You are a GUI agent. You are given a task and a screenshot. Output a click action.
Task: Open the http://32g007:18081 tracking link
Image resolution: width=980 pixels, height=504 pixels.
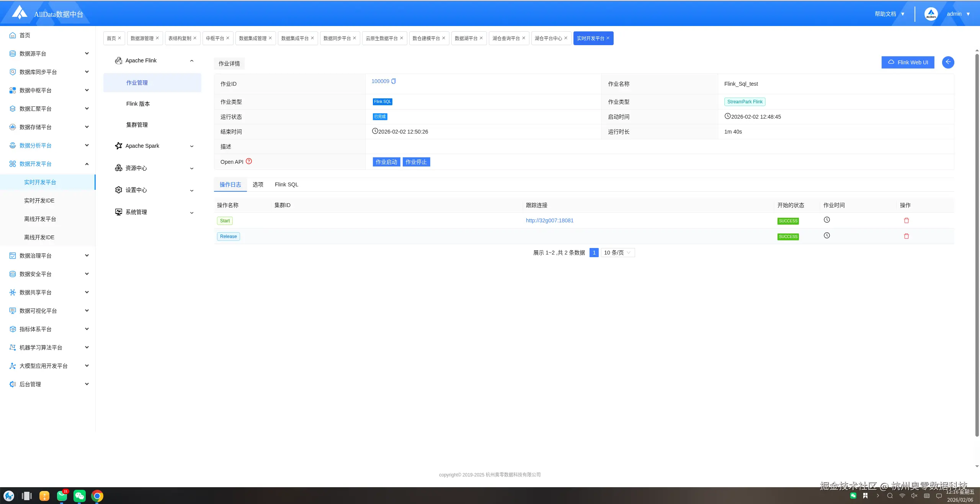[549, 220]
